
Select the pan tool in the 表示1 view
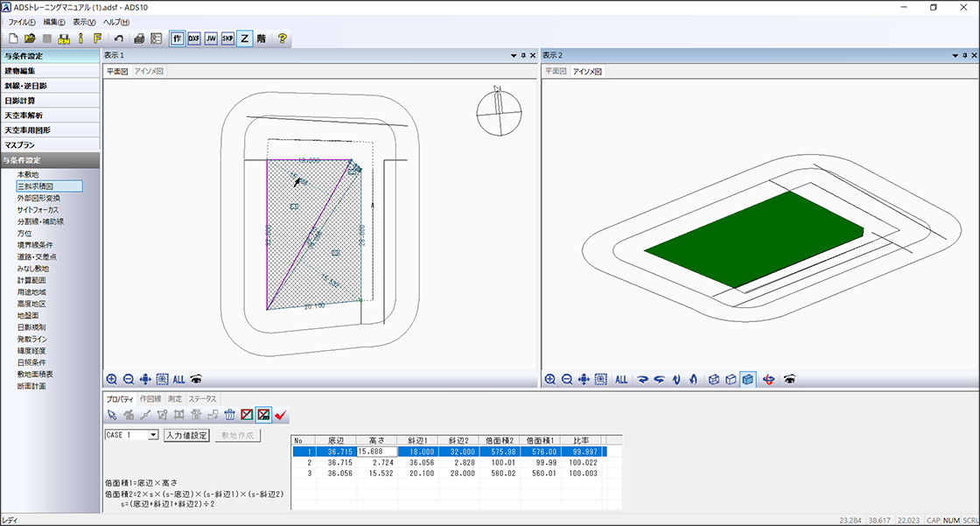pyautogui.click(x=145, y=379)
